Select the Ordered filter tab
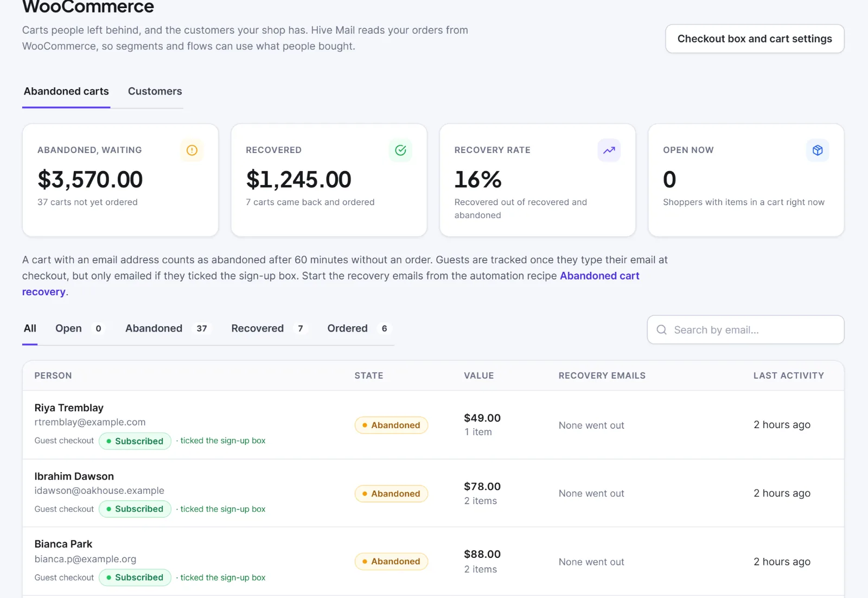 (359, 328)
